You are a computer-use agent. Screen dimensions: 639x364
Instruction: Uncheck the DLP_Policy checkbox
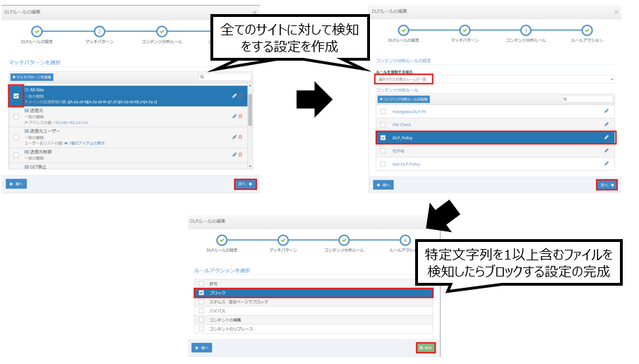383,138
